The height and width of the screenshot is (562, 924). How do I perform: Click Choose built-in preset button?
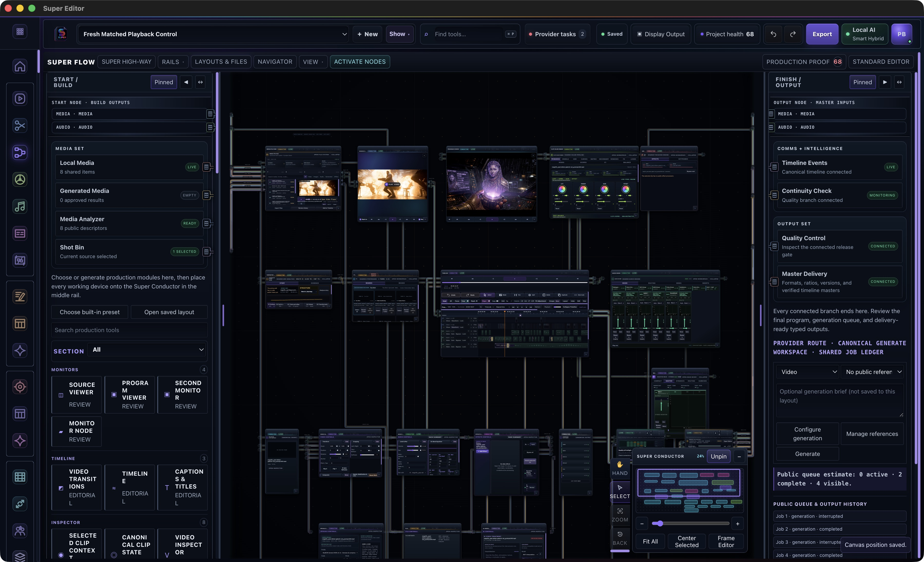coord(90,312)
